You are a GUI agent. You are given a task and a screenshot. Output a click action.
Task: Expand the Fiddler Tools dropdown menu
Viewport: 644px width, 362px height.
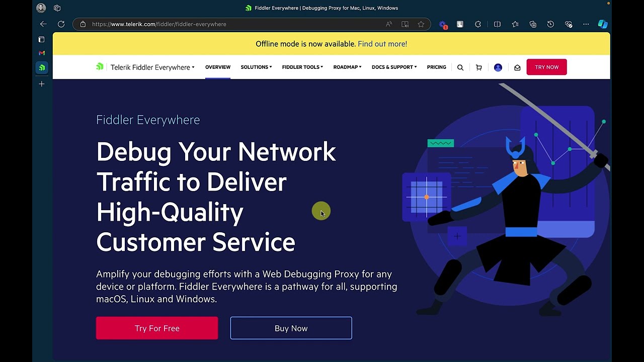coord(302,67)
